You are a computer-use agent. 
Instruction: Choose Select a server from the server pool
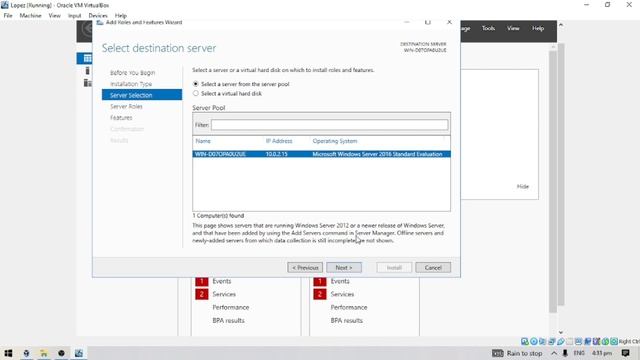pyautogui.click(x=241, y=84)
